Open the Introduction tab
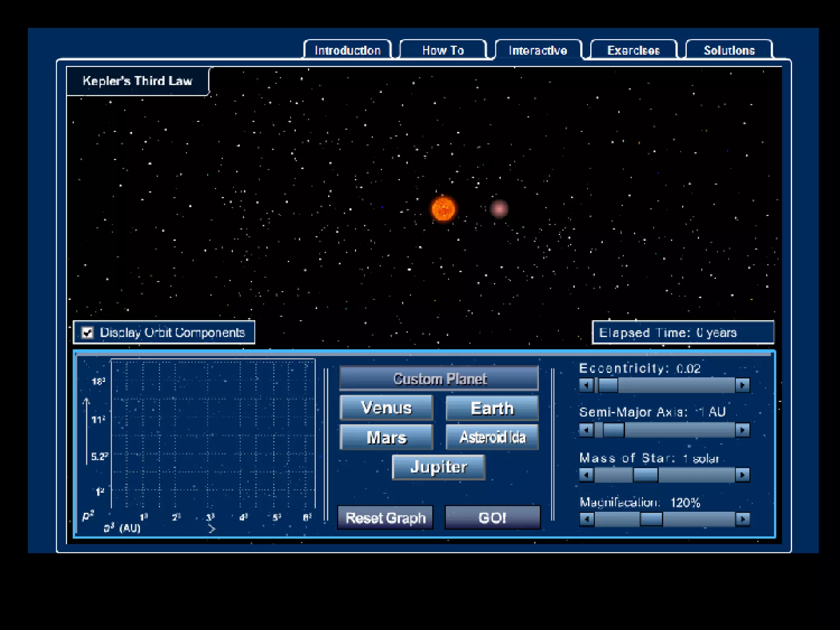This screenshot has width=840, height=630. (x=347, y=50)
